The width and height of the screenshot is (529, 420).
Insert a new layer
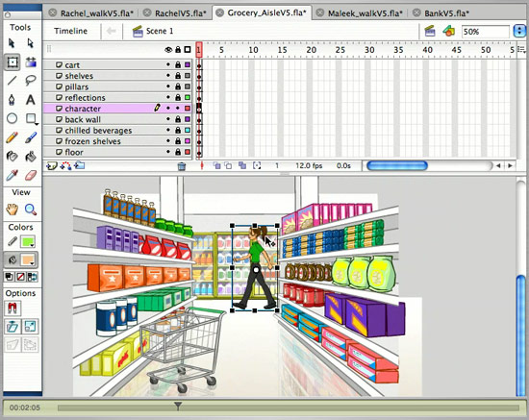tap(51, 166)
